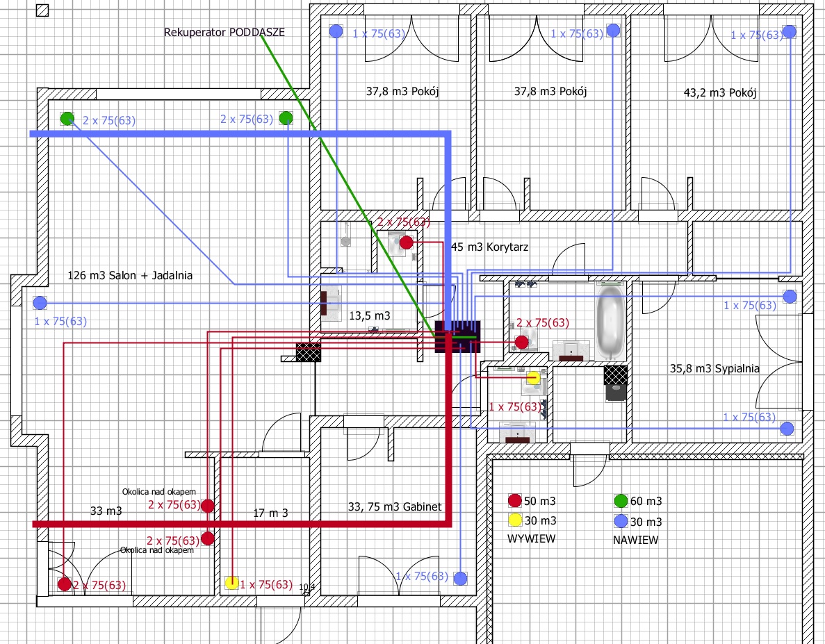The image size is (825, 644).
Task: Click the Rekuperator PODDASZE label
Action: [x=224, y=32]
